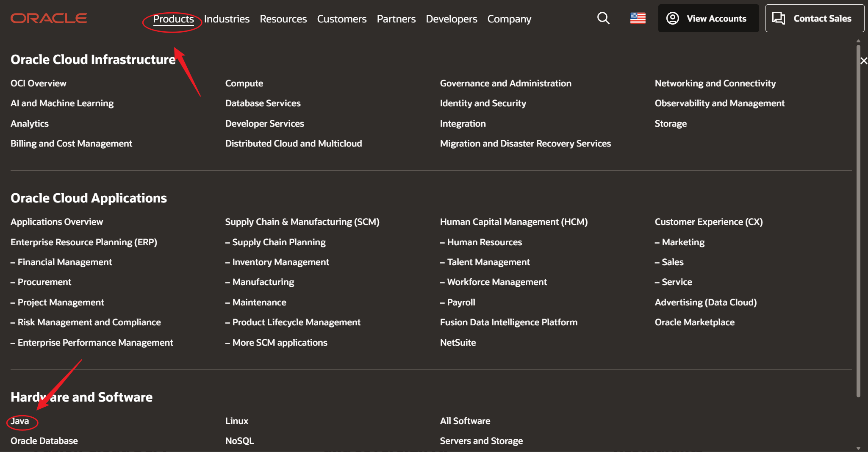Image resolution: width=868 pixels, height=452 pixels.
Task: Open the Industries menu
Action: [227, 19]
